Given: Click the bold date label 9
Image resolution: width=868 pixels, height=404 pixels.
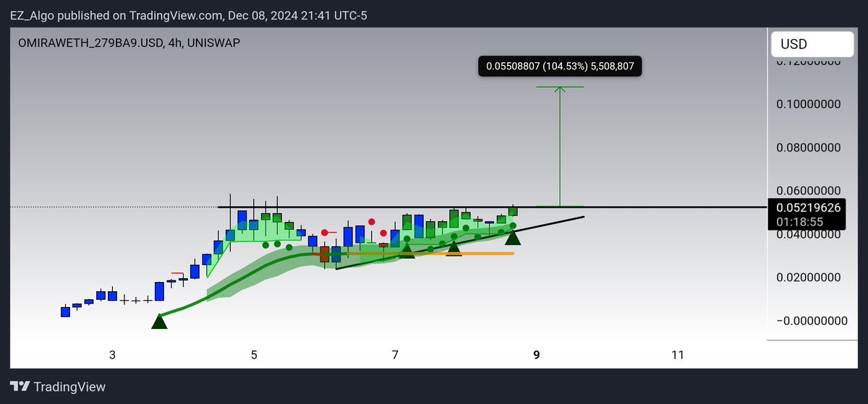Looking at the screenshot, I should click(537, 355).
